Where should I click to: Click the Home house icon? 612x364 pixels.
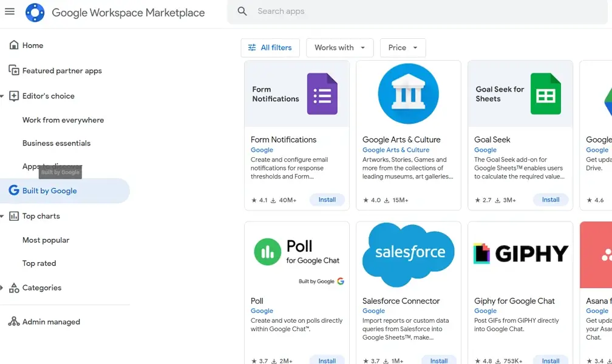tap(13, 45)
